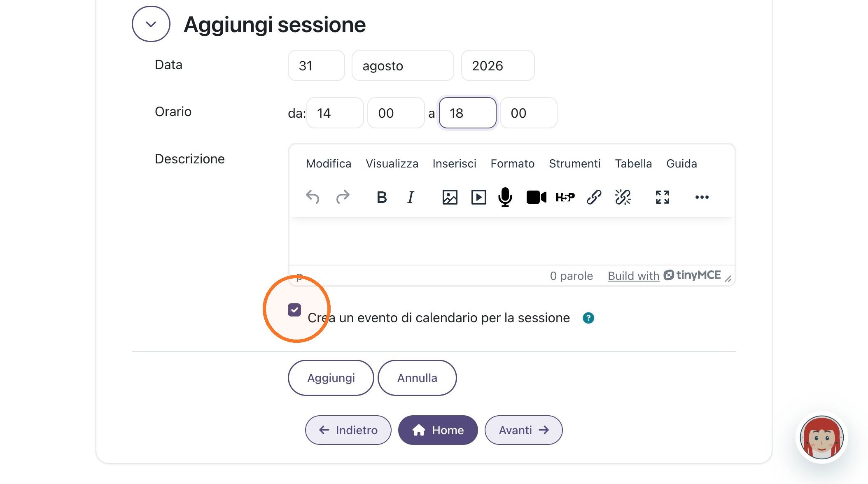This screenshot has width=868, height=484.
Task: Open the Guida menu
Action: pyautogui.click(x=681, y=164)
